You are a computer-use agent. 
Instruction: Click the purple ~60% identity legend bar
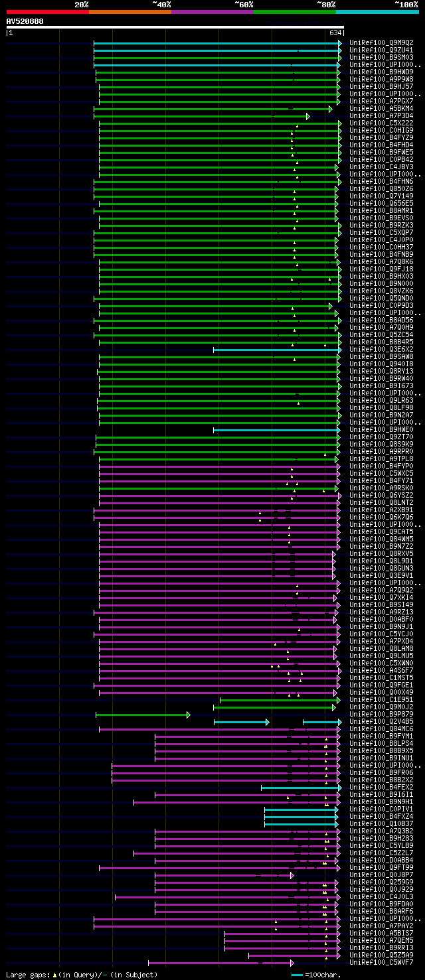coord(212,11)
